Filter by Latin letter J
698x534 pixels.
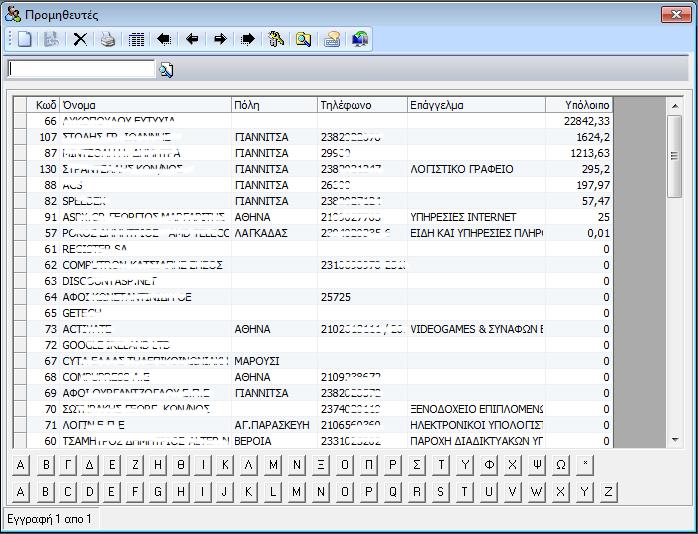[224, 492]
